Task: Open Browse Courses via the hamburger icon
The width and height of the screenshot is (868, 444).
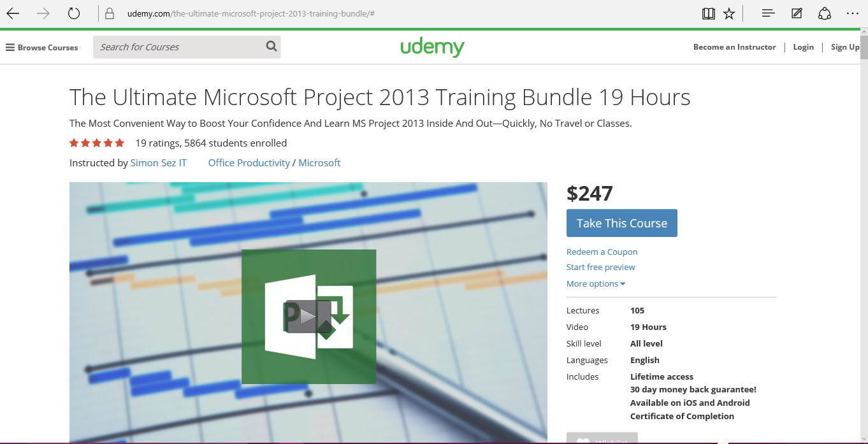Action: (10, 47)
